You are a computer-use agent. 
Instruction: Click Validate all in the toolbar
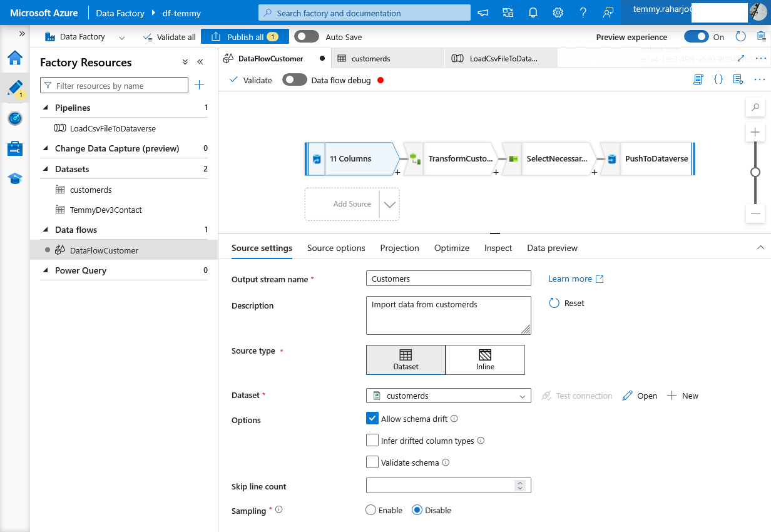169,37
